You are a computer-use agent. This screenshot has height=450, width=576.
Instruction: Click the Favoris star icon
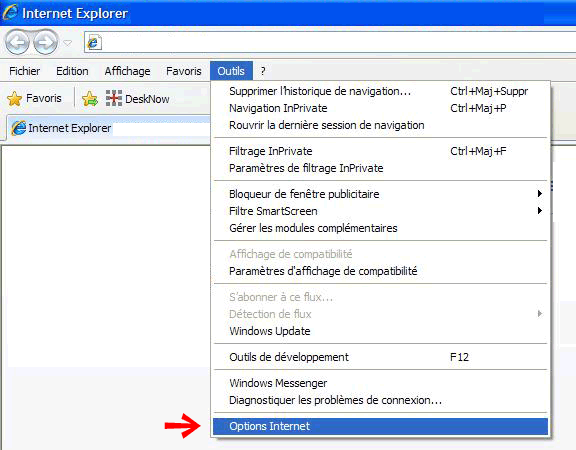(x=15, y=98)
